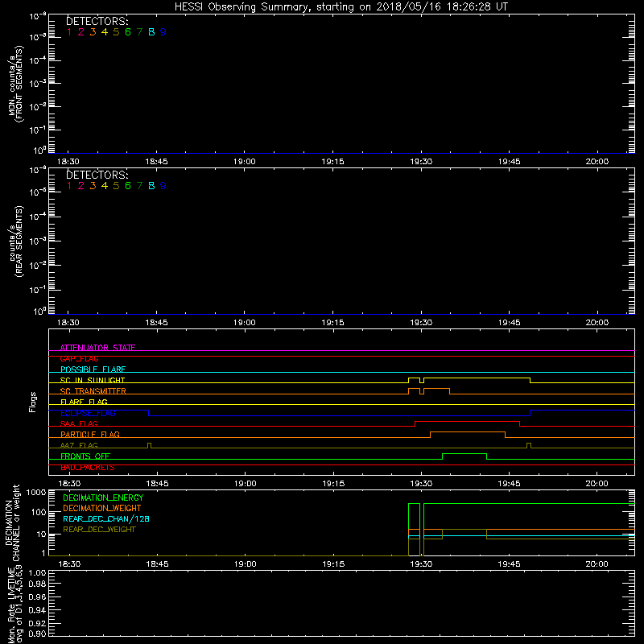Click blue detector 9 in front segments legend
Screen dimensions: 644x644
[163, 32]
